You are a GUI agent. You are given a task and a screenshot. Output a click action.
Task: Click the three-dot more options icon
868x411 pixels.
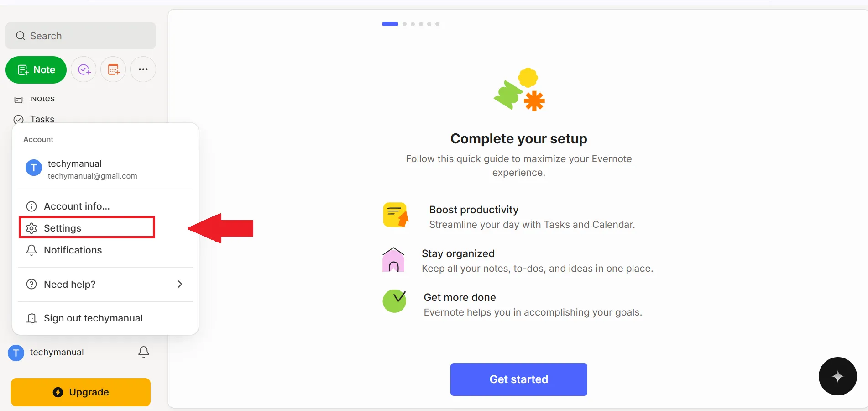(142, 69)
